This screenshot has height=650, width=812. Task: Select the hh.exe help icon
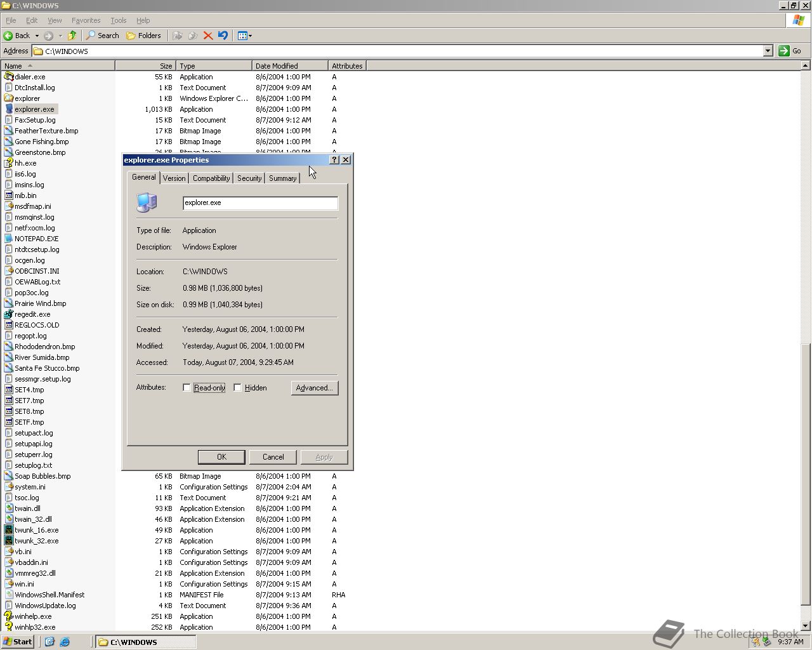9,163
